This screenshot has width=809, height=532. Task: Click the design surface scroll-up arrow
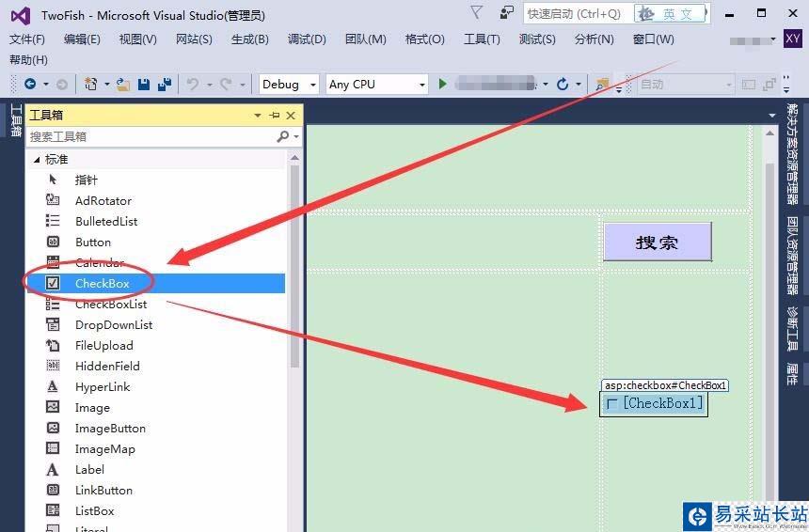(769, 133)
